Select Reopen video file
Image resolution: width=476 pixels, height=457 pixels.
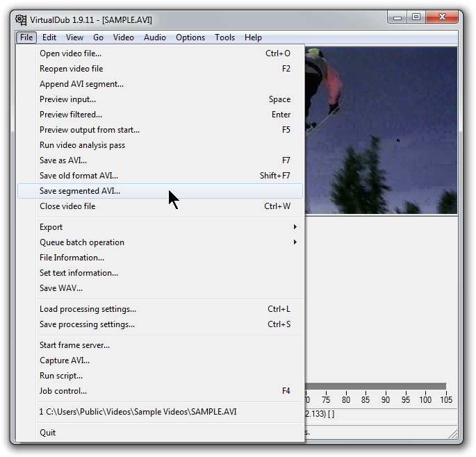click(160, 69)
